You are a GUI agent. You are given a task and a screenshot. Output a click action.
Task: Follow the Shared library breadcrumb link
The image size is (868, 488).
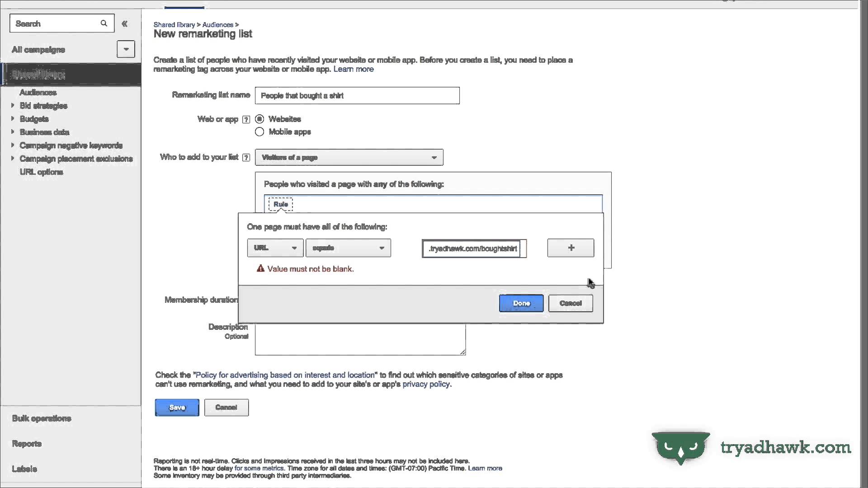174,25
